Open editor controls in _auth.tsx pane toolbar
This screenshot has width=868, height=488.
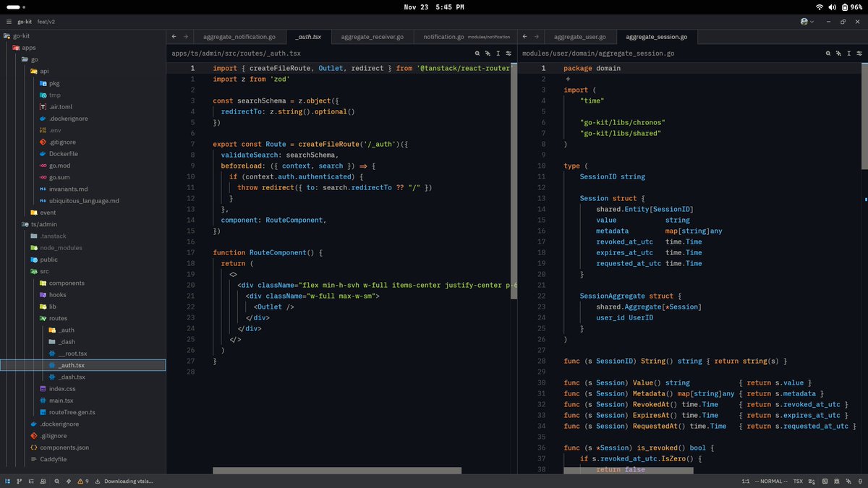pyautogui.click(x=509, y=53)
